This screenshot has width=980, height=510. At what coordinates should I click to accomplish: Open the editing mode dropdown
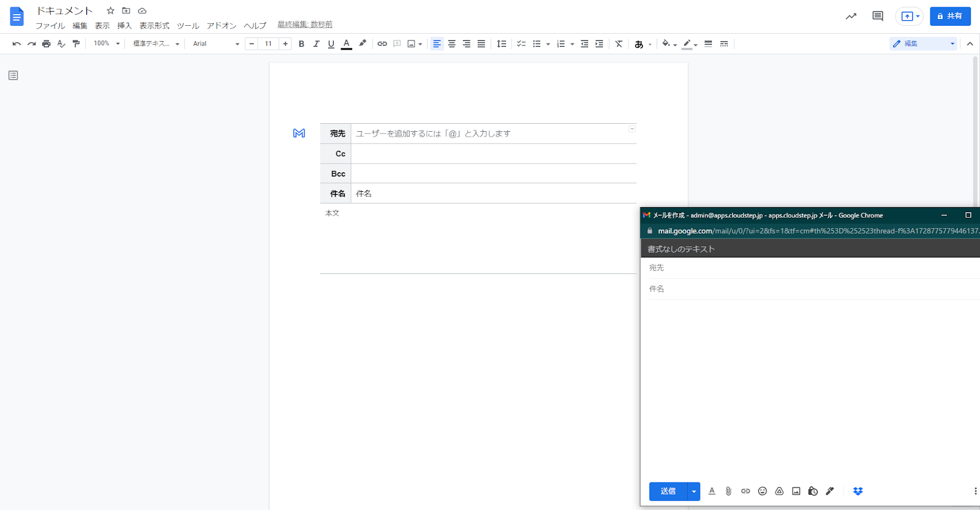coord(923,44)
